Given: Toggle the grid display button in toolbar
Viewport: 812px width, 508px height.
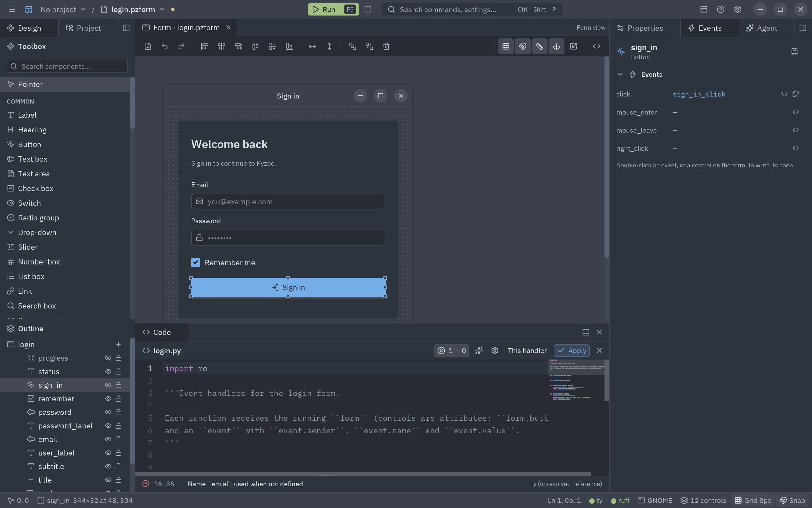Looking at the screenshot, I should [x=506, y=46].
